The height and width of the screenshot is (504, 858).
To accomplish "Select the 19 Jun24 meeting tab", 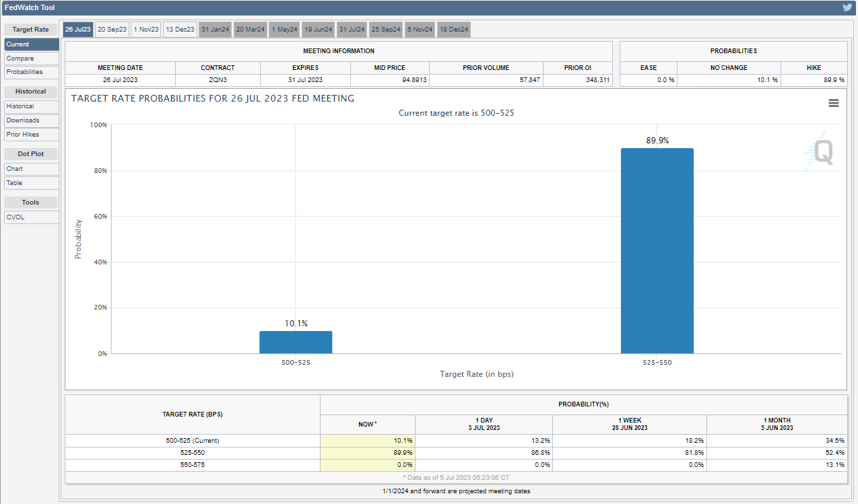I will tap(318, 30).
